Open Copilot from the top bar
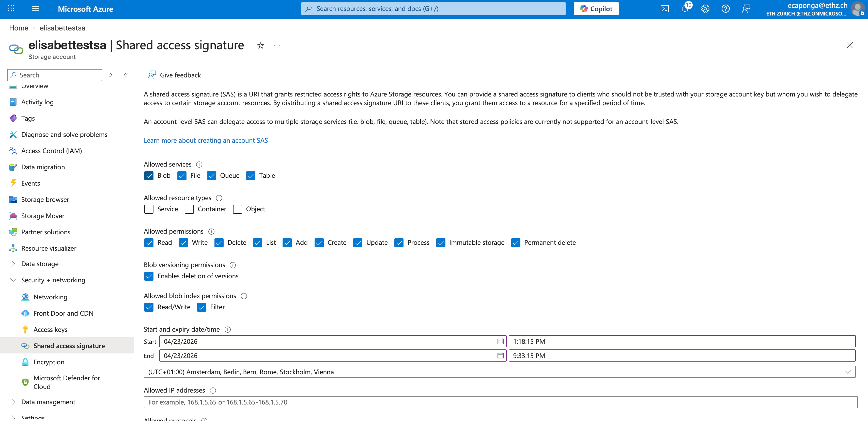The width and height of the screenshot is (868, 421). 596,9
